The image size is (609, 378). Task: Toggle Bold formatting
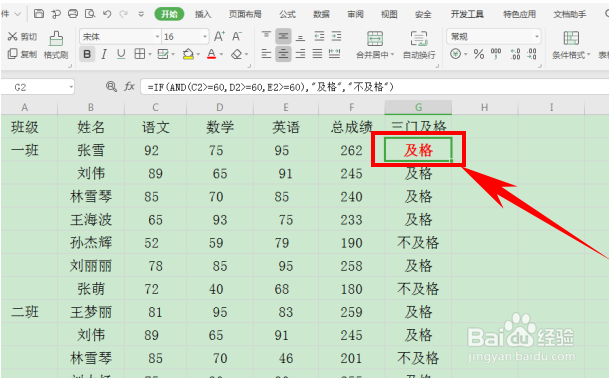click(x=87, y=54)
